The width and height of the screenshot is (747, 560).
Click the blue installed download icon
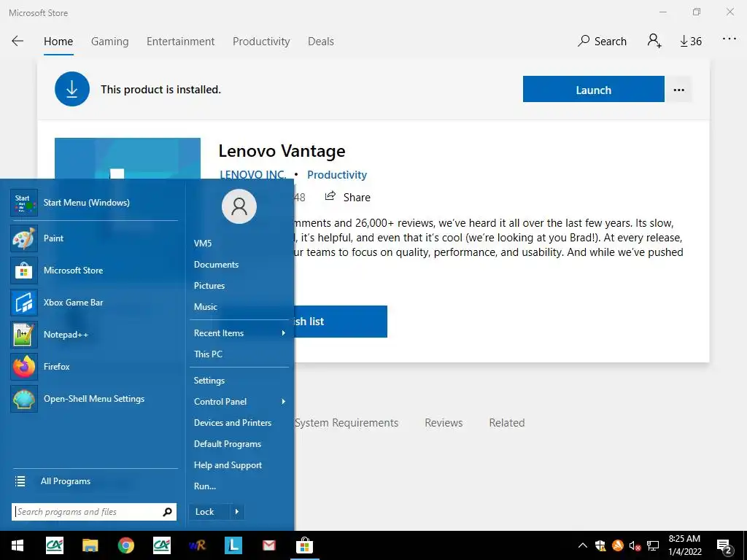pyautogui.click(x=72, y=89)
